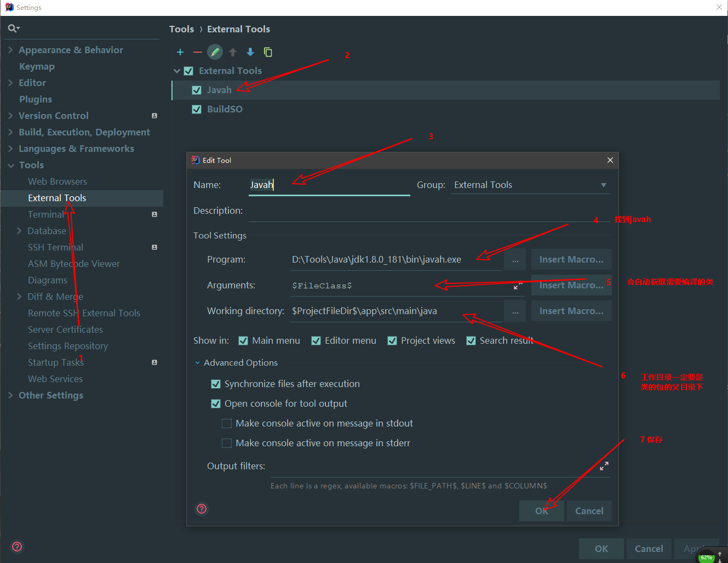The image size is (728, 563).
Task: Open Keymap settings page
Action: pos(37,66)
